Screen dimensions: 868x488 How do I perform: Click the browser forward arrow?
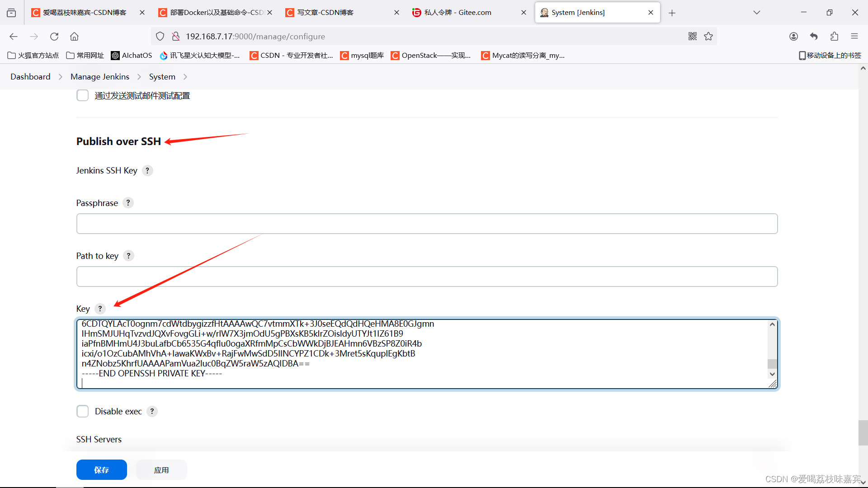coord(34,37)
